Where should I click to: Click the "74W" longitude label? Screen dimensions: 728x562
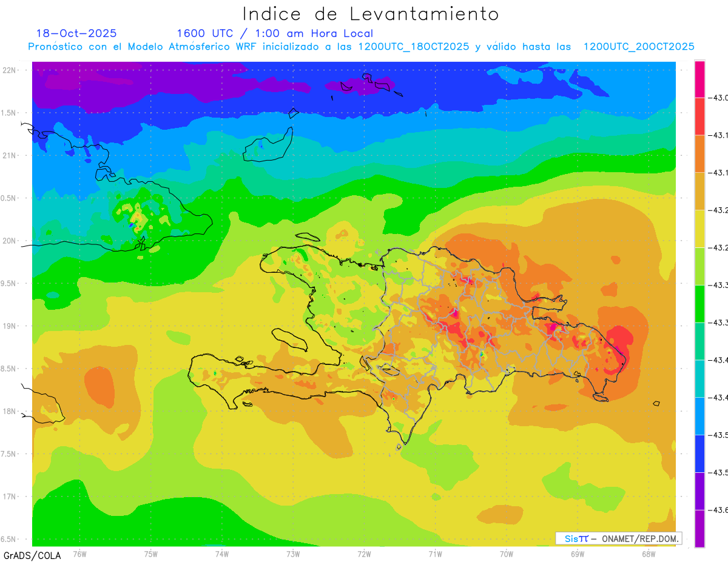221,554
